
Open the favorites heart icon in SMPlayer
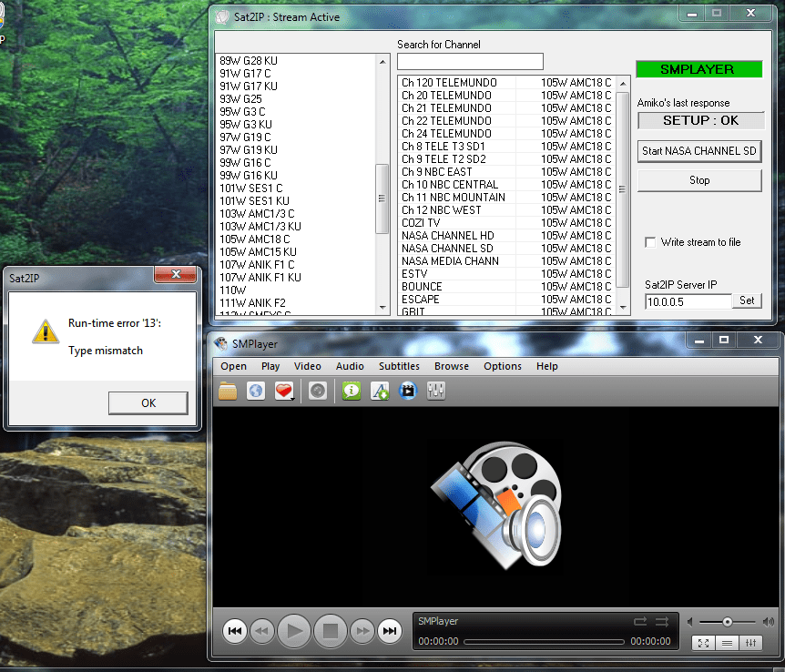click(x=284, y=391)
